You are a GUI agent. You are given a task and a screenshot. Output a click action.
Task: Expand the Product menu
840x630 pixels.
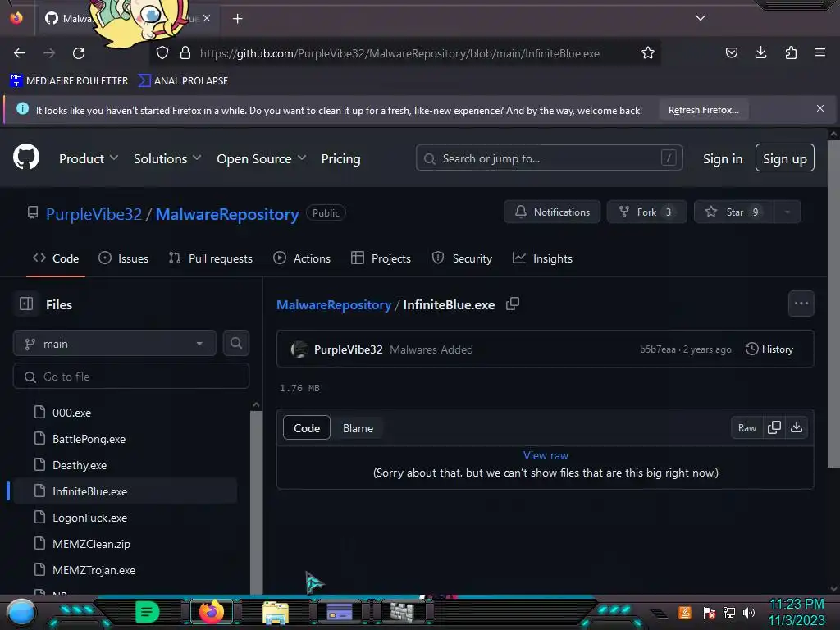(x=89, y=158)
